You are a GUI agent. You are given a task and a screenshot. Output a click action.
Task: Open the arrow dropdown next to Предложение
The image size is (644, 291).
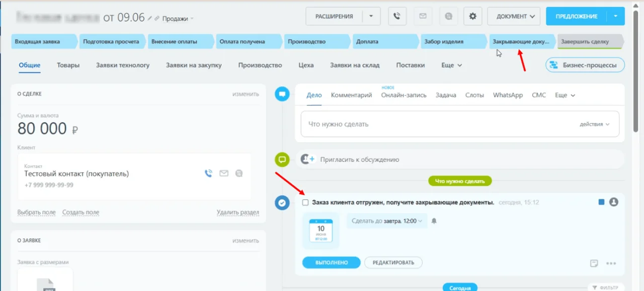(x=615, y=16)
